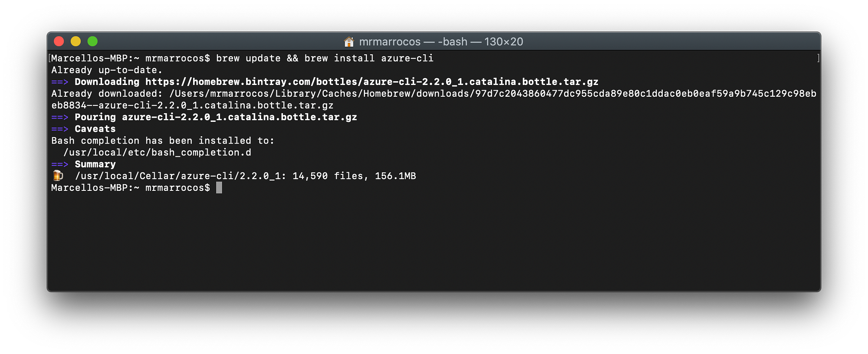Click the green zoom button to maximize
This screenshot has width=868, height=354.
(93, 41)
